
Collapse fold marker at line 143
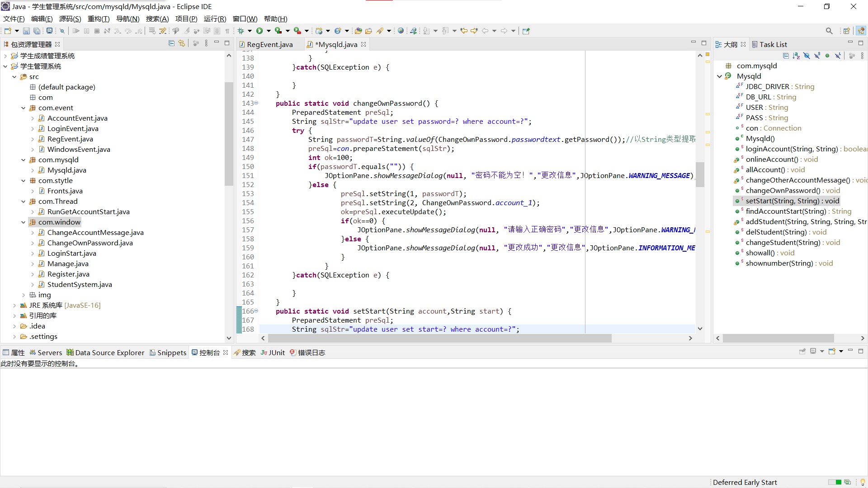(x=256, y=103)
